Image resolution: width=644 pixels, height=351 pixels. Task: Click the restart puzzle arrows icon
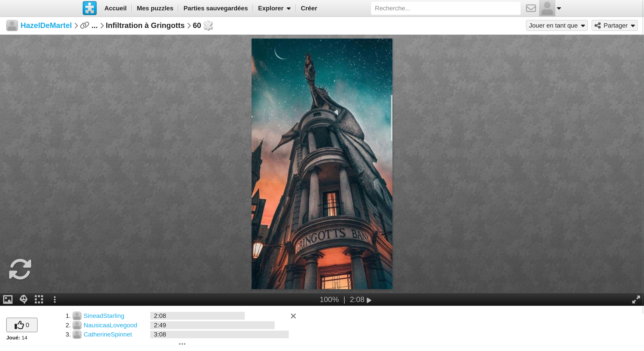pyautogui.click(x=20, y=269)
